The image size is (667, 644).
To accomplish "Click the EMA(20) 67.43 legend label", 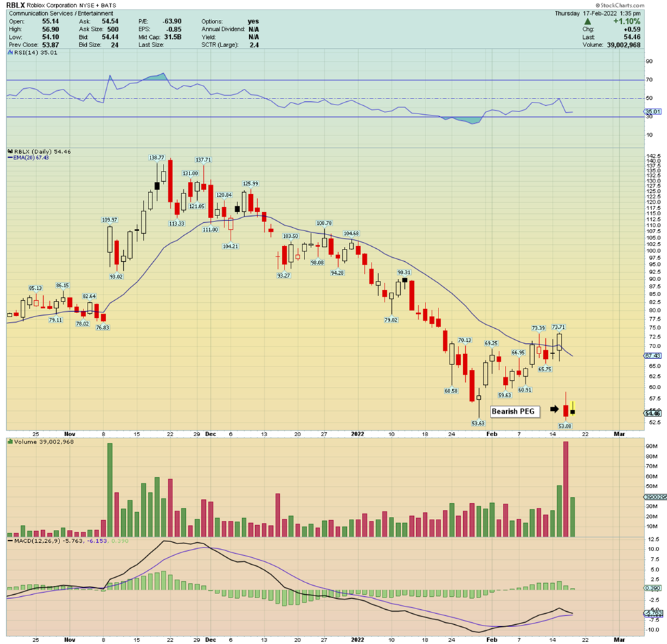I will 31,158.
